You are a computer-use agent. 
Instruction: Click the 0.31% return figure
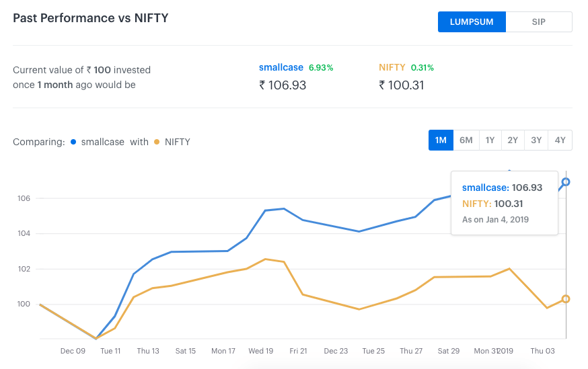point(422,68)
